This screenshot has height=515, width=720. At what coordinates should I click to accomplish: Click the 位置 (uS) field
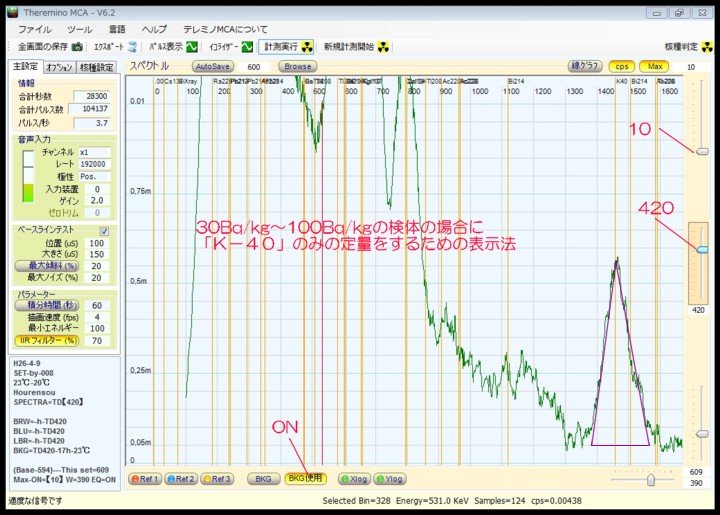point(97,243)
